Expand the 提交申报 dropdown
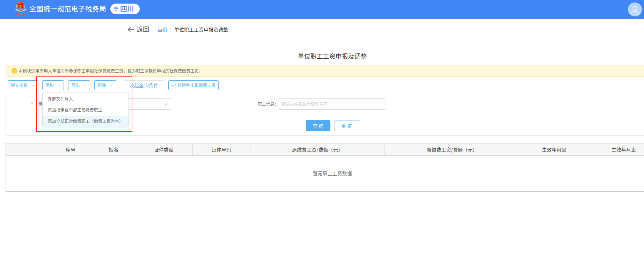This screenshot has width=644, height=258. click(23, 85)
